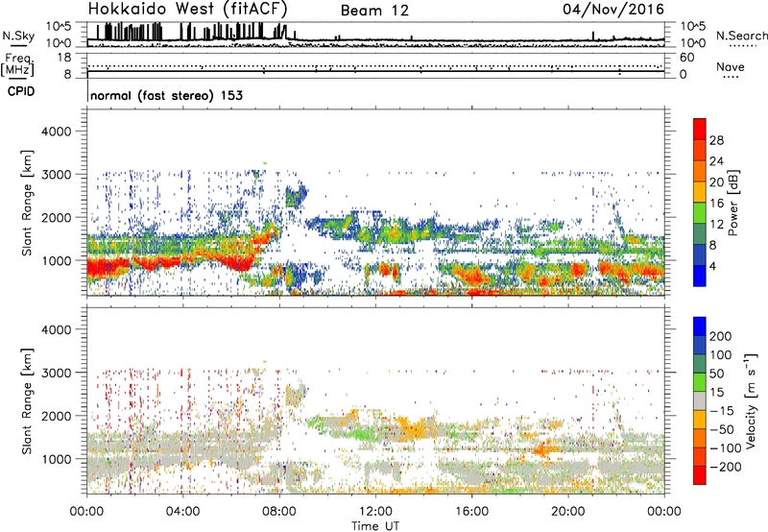Viewport: 768px width, 532px height.
Task: Click the -200 label on Velocity colorbar
Action: point(725,467)
